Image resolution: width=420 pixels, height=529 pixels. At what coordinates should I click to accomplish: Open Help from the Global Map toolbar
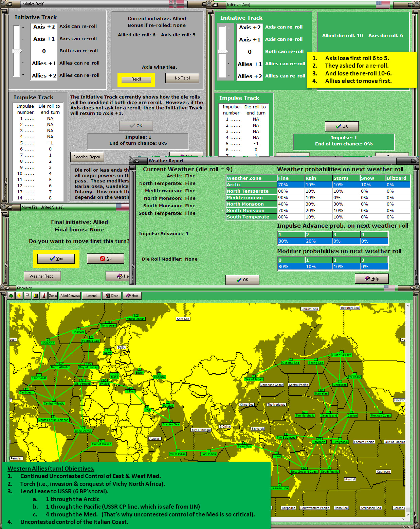(132, 296)
